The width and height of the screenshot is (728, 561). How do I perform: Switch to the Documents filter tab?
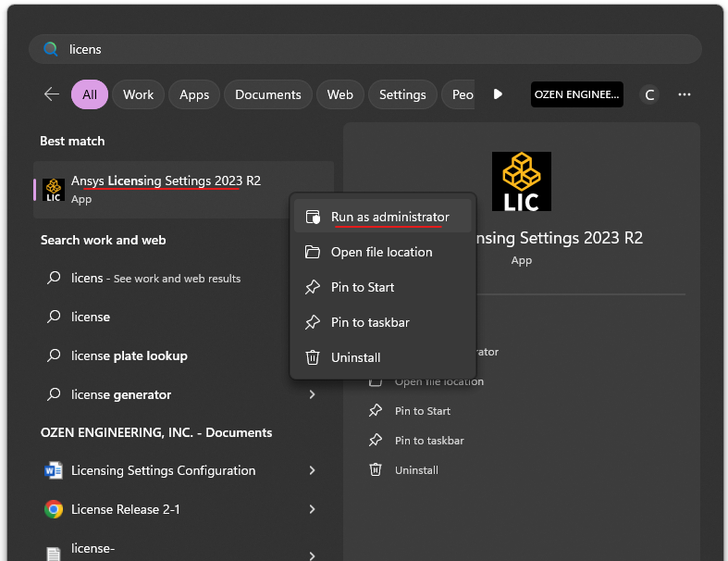267,94
